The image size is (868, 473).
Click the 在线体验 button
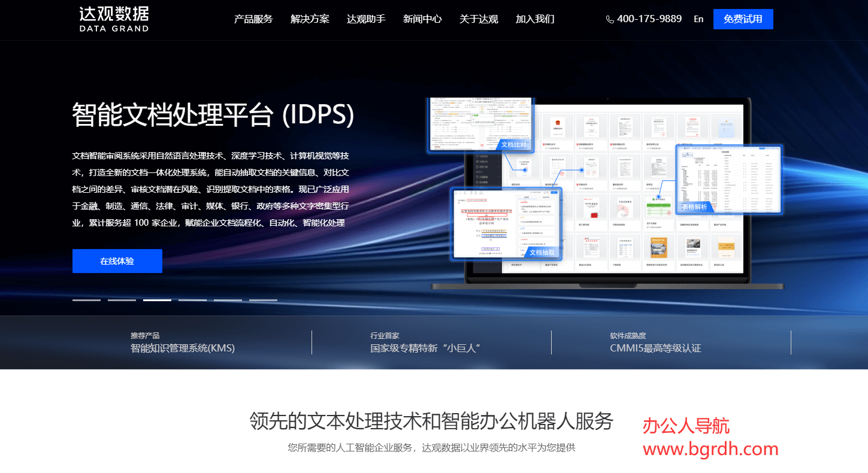point(117,261)
